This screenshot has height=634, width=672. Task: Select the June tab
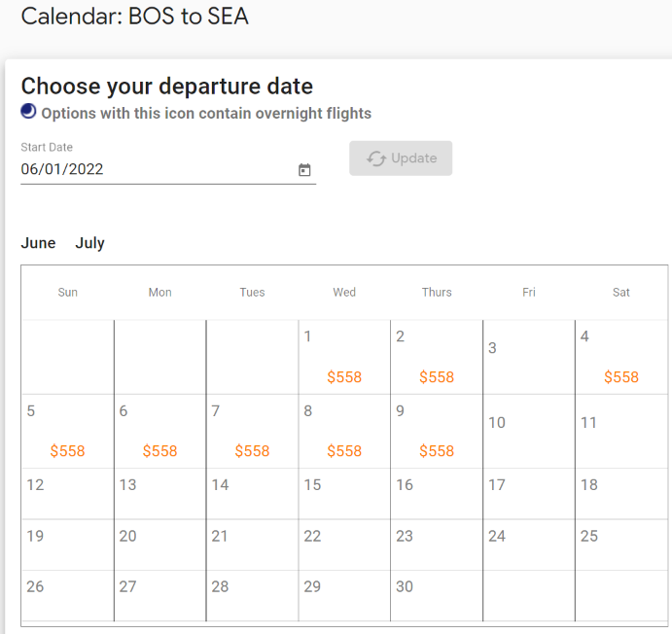pos(38,243)
